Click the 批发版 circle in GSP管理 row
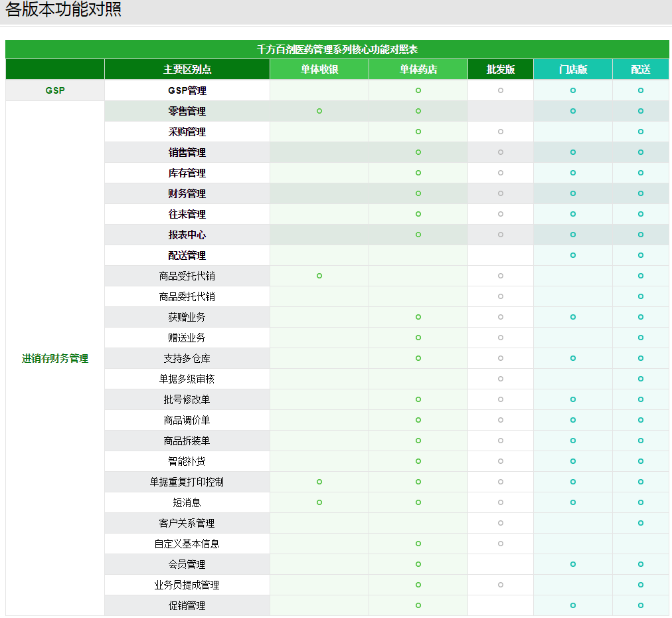The width and height of the screenshot is (672, 618). pos(501,90)
